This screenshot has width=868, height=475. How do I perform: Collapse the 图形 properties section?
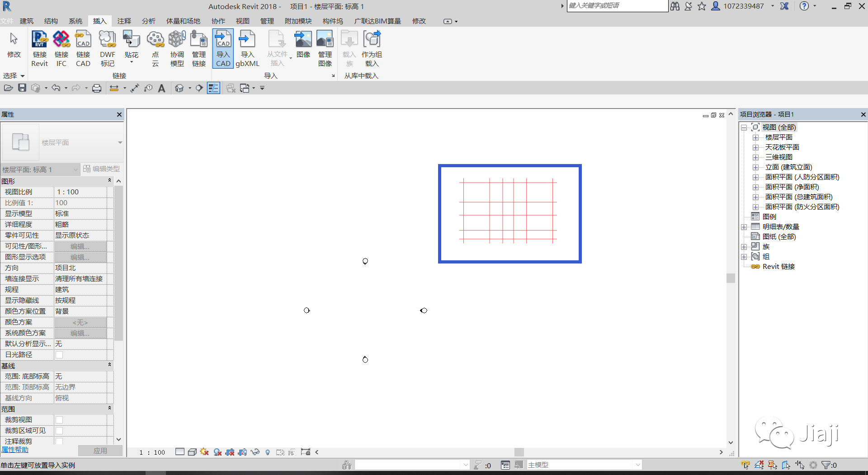(x=109, y=181)
